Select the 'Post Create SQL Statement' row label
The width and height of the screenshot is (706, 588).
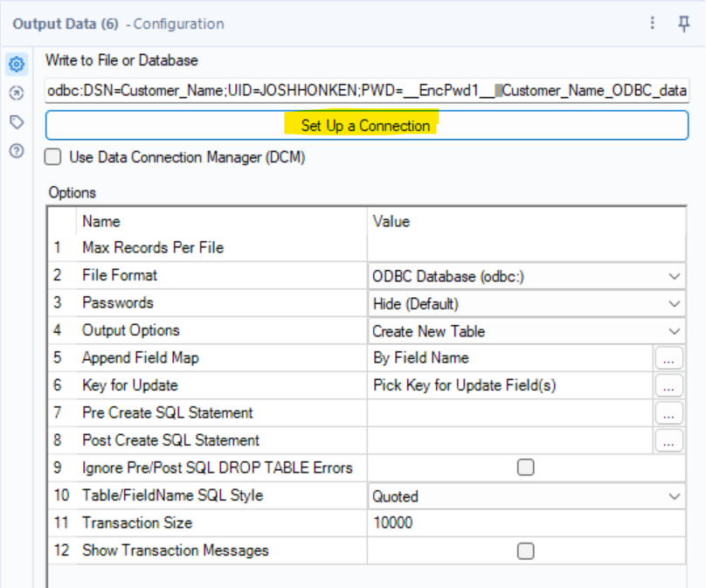tap(171, 440)
